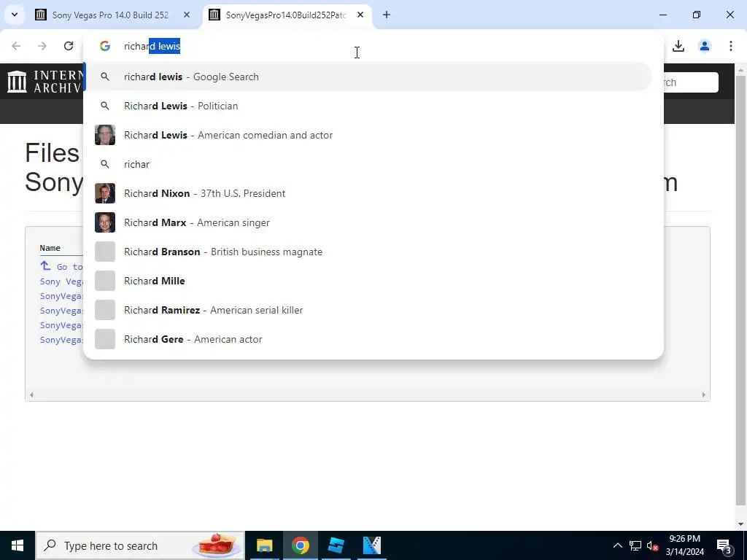Click Richard Nixon thumbnail photo
The height and width of the screenshot is (560, 747).
coord(105,193)
